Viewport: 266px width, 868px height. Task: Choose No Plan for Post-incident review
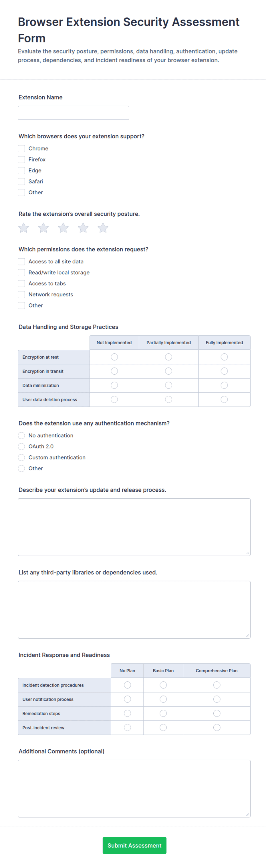pos(128,728)
